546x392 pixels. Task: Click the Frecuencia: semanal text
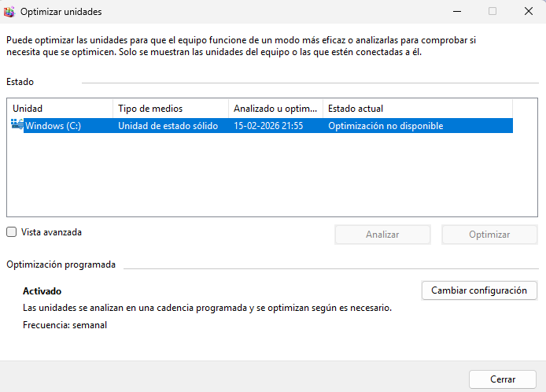pos(65,325)
